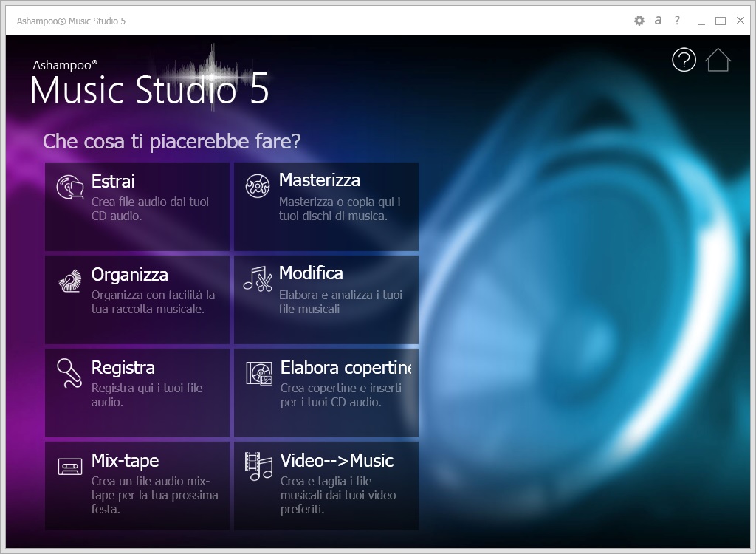This screenshot has height=554, width=756.
Task: Open the Estrai title
Action: click(113, 182)
